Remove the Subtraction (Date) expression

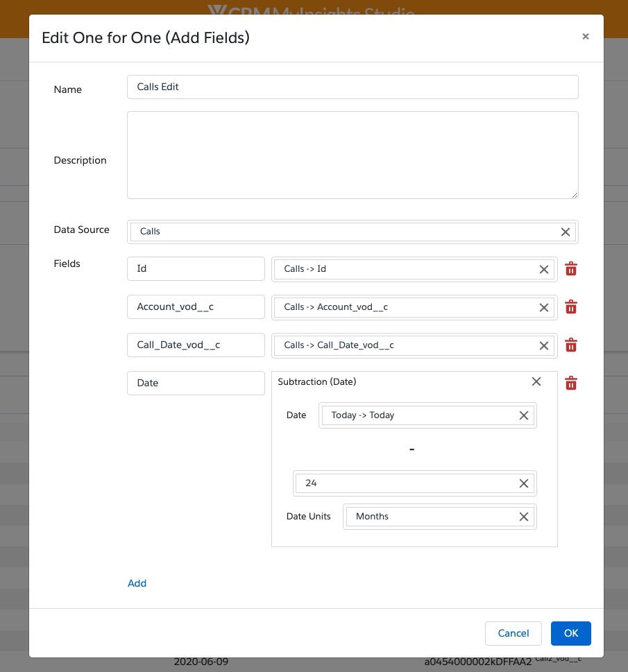point(536,381)
